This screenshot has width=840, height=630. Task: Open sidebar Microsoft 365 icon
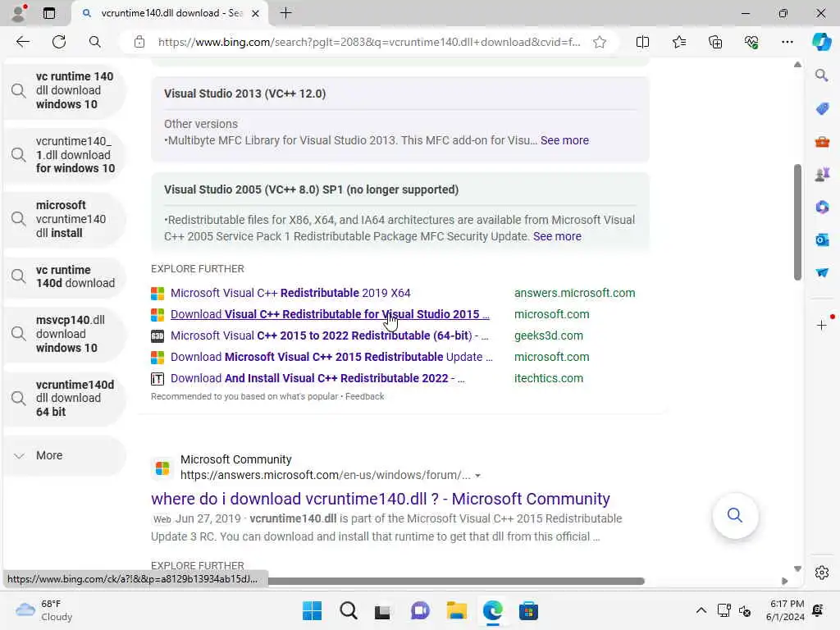[x=822, y=207]
